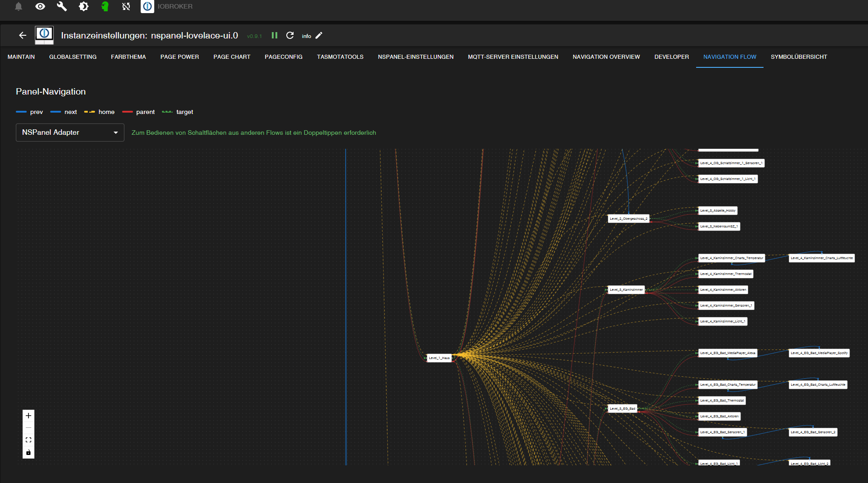Open the wrench settings icon
868x483 pixels.
[x=62, y=6]
